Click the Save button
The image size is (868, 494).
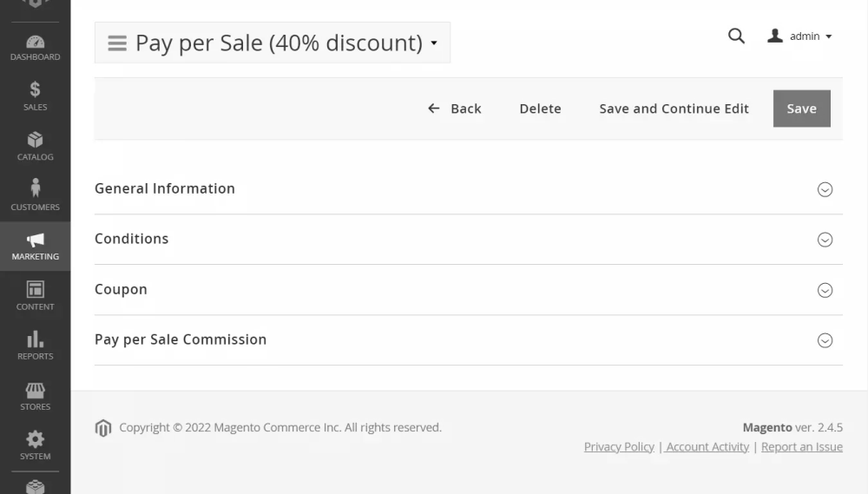(801, 109)
